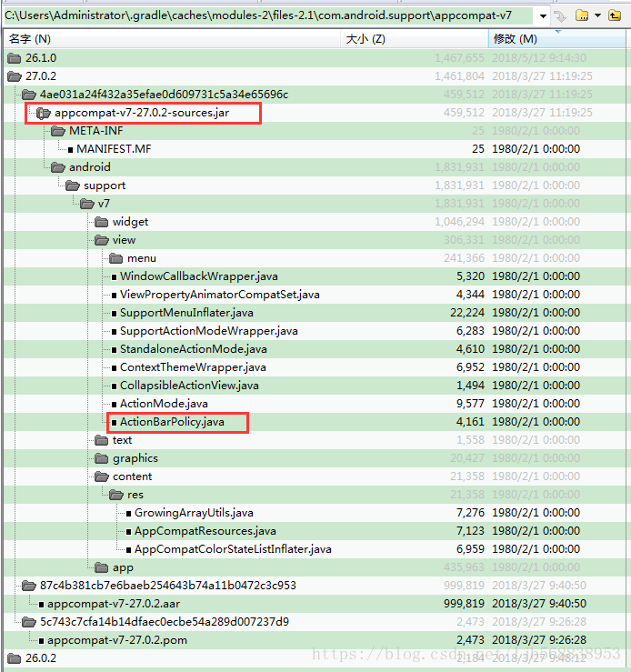Click the folder icon of android
631x672 pixels.
(x=58, y=167)
